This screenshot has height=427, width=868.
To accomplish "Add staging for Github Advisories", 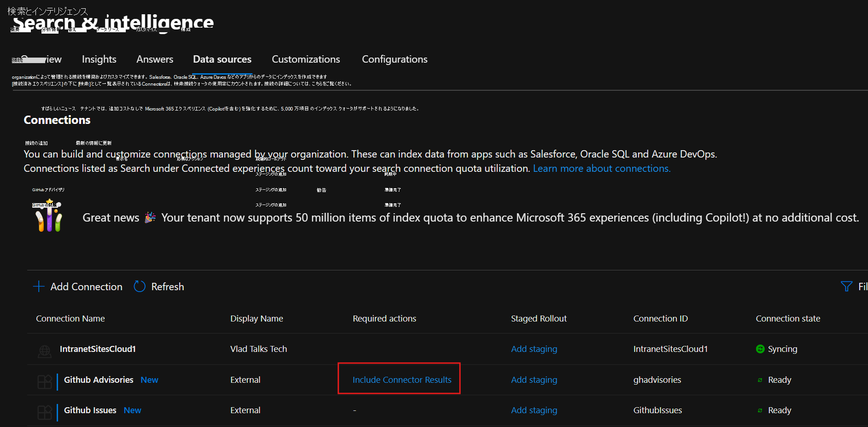I will pyautogui.click(x=534, y=380).
